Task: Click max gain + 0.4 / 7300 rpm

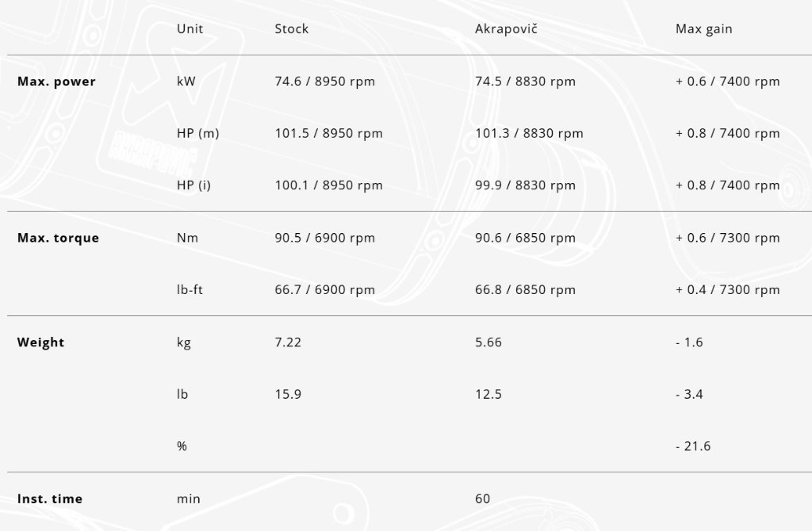Action: point(727,290)
